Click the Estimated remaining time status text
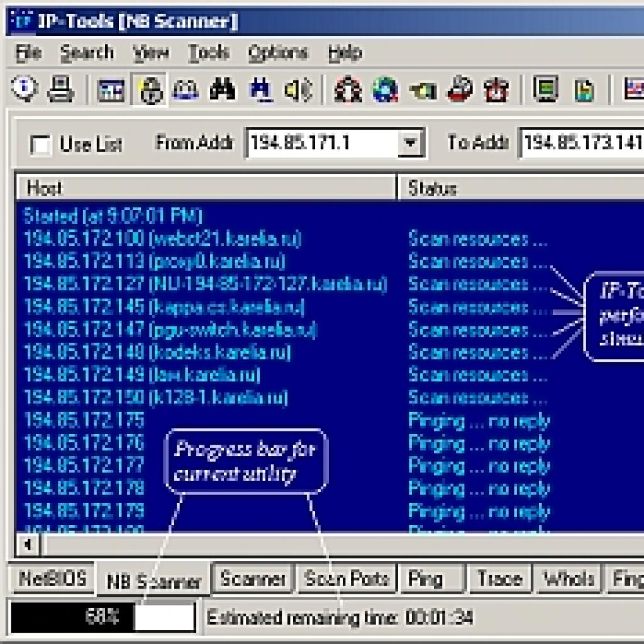Screen dimensions: 644x644 click(340, 618)
